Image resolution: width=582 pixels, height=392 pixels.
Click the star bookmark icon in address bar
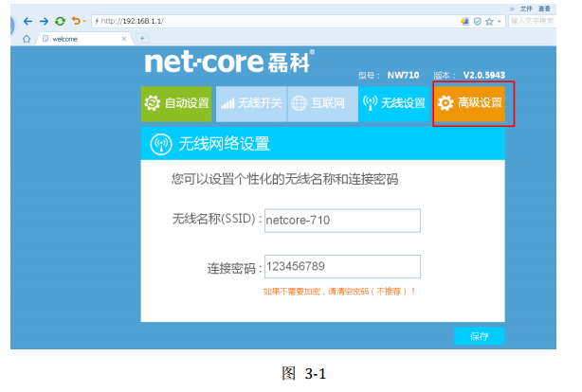[x=489, y=22]
